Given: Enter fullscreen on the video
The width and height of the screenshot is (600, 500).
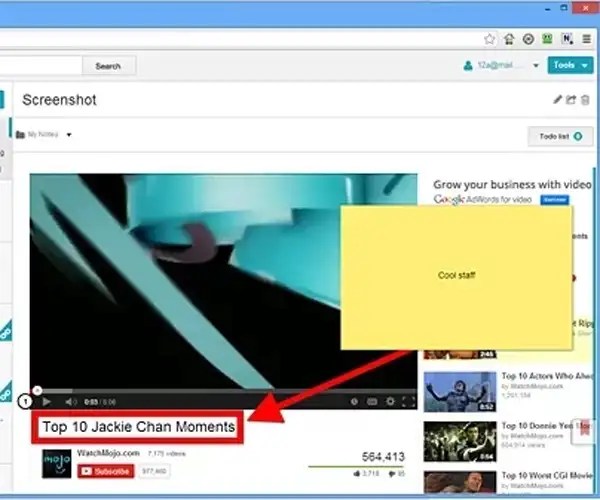Looking at the screenshot, I should pos(408,402).
